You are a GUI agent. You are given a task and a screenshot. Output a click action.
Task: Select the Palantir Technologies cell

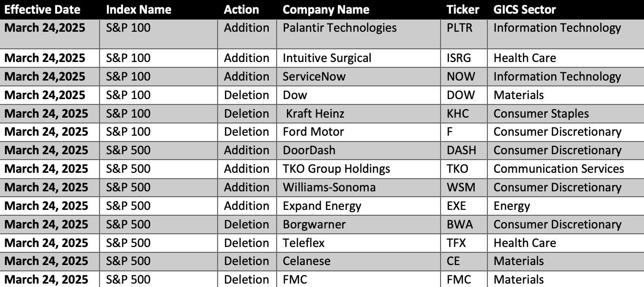tap(358, 34)
